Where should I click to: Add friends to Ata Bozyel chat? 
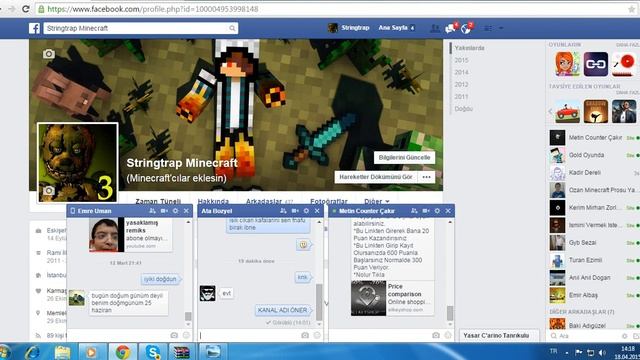click(x=283, y=211)
